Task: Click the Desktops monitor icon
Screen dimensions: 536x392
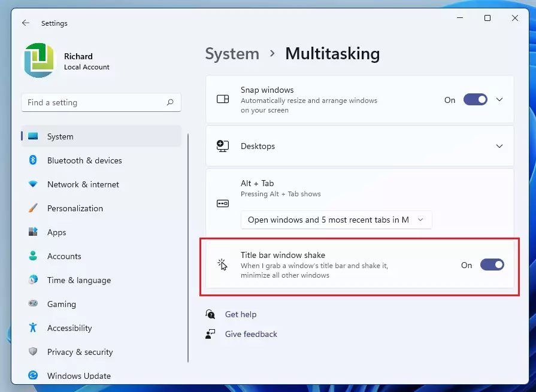Action: (x=223, y=146)
